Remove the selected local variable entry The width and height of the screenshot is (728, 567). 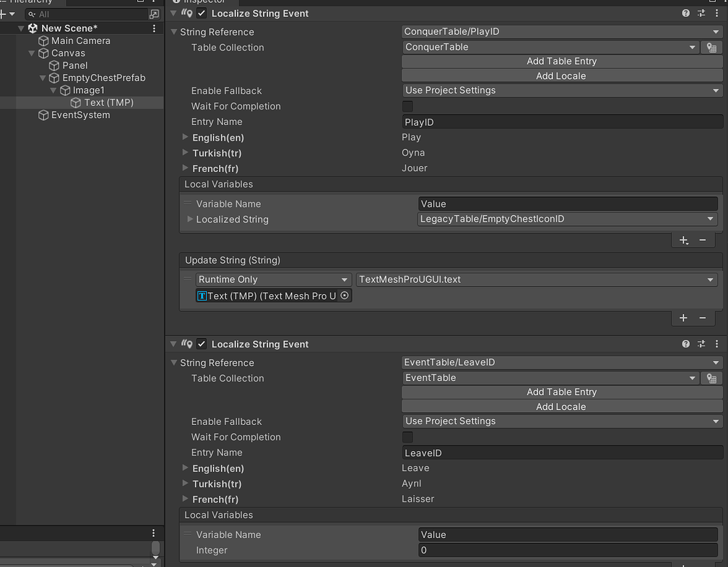coord(702,240)
